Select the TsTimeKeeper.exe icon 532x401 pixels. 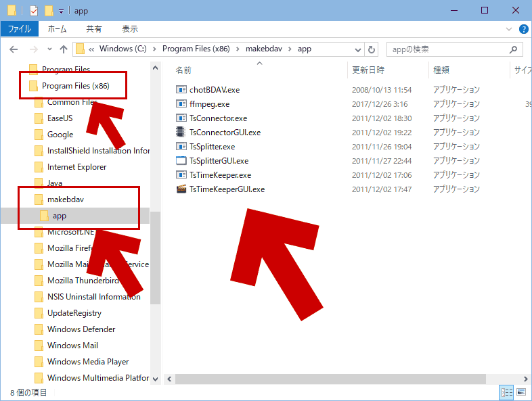point(181,175)
